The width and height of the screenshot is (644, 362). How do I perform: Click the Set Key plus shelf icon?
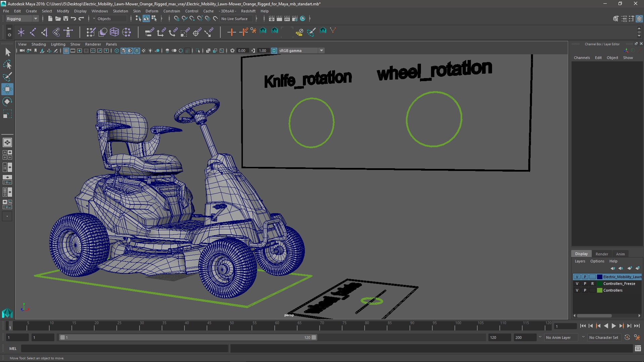click(231, 32)
